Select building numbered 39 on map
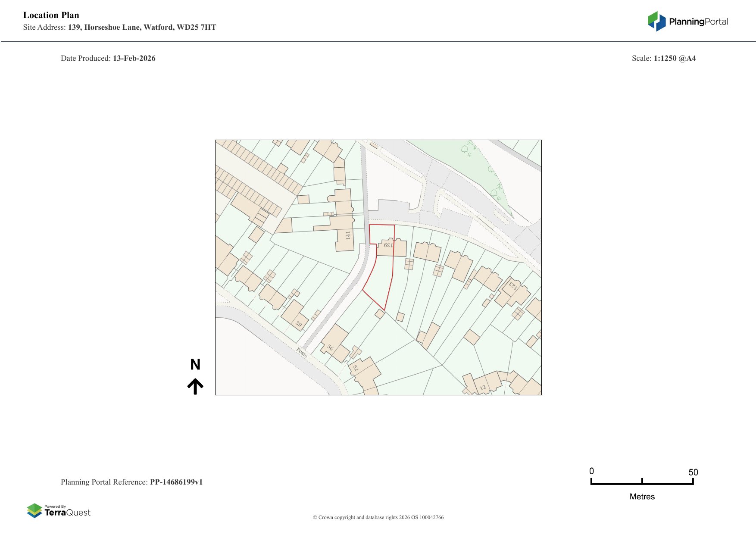The width and height of the screenshot is (756, 535). tap(298, 323)
